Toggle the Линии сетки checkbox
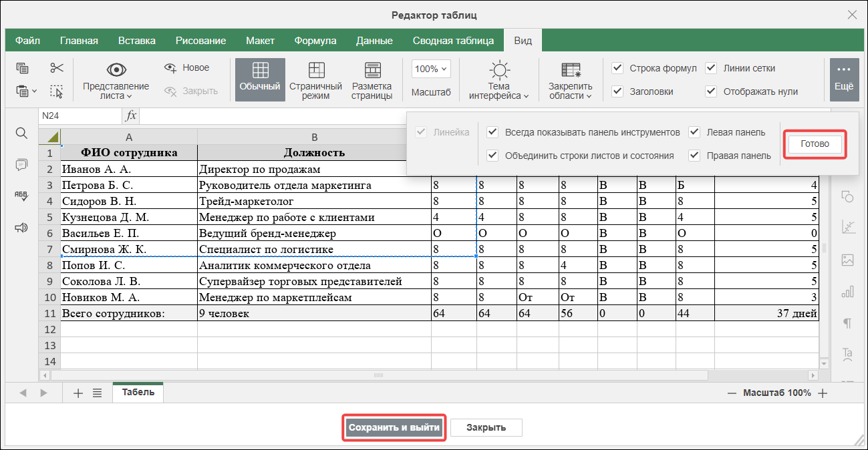This screenshot has height=450, width=868. point(711,68)
